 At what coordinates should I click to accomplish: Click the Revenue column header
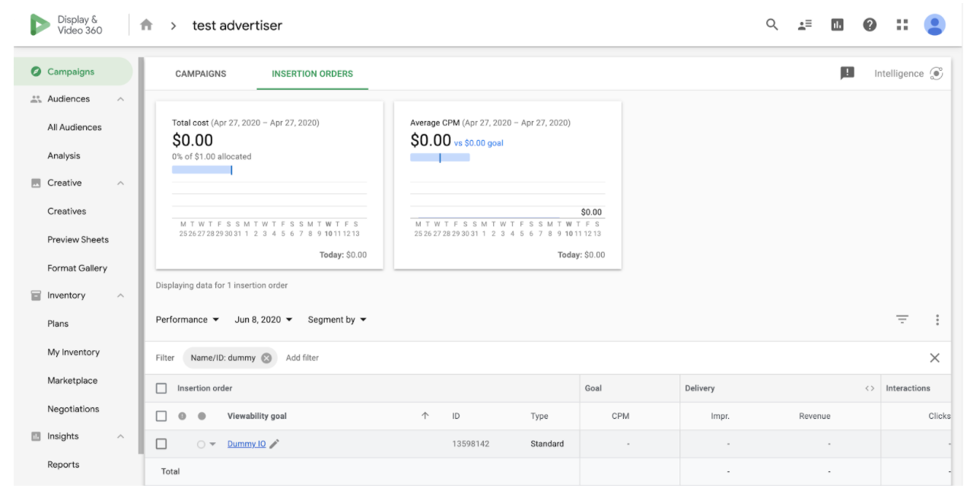click(x=814, y=416)
